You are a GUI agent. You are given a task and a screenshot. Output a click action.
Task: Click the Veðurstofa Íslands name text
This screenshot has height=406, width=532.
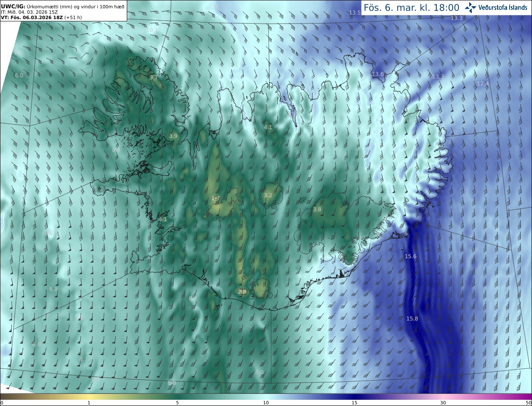[503, 7]
